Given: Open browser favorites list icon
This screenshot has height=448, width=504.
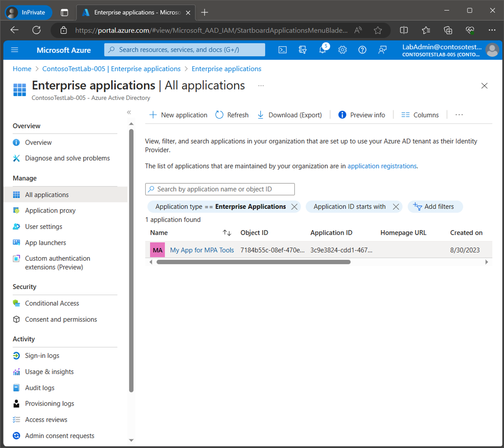Looking at the screenshot, I should point(426,30).
